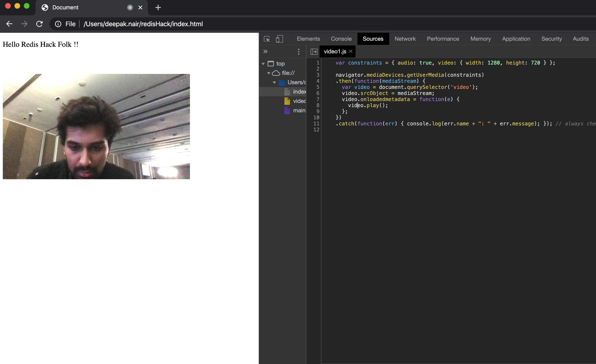596x364 pixels.
Task: Click the camera recording indicator on tab
Action: (x=130, y=7)
